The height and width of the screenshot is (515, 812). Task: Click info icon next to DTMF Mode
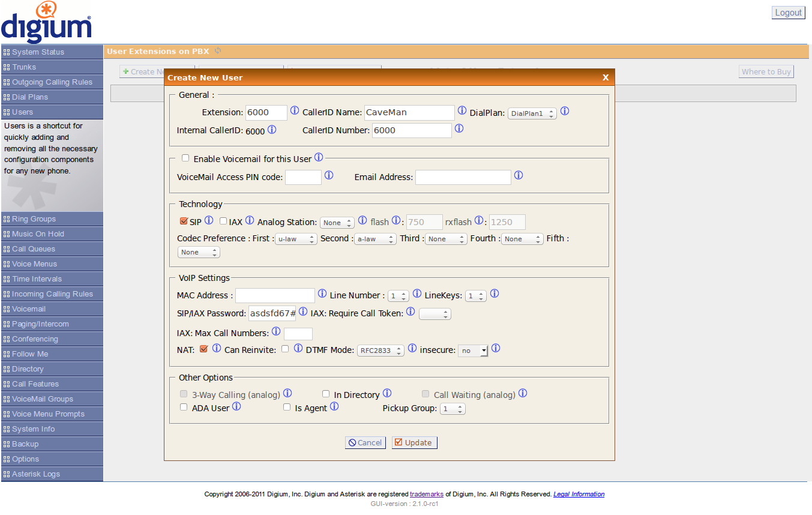coord(412,349)
